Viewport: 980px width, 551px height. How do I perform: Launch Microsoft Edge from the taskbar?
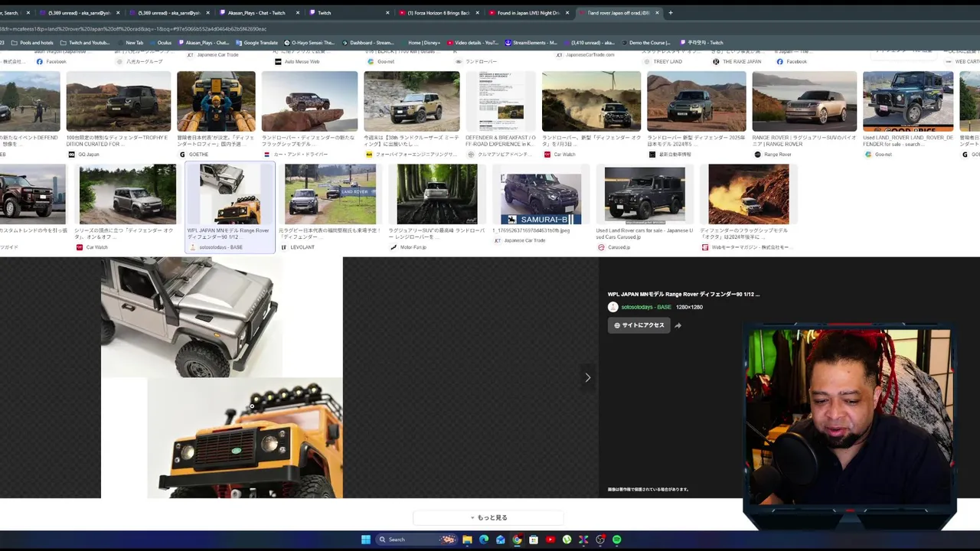(484, 540)
